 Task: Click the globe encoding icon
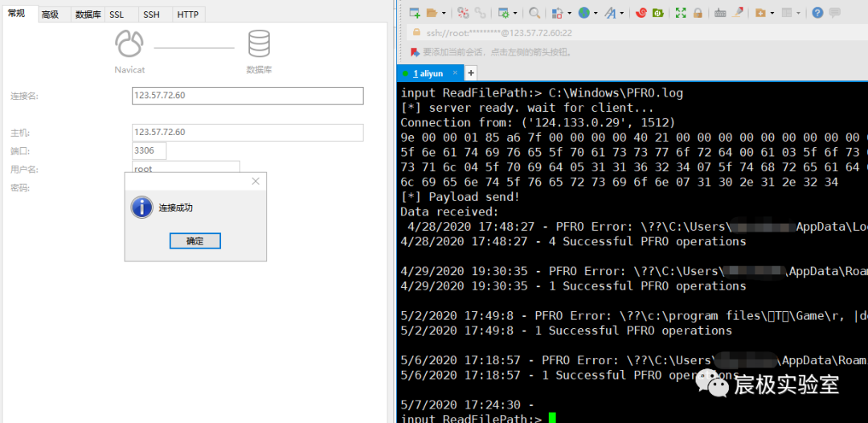click(x=584, y=13)
